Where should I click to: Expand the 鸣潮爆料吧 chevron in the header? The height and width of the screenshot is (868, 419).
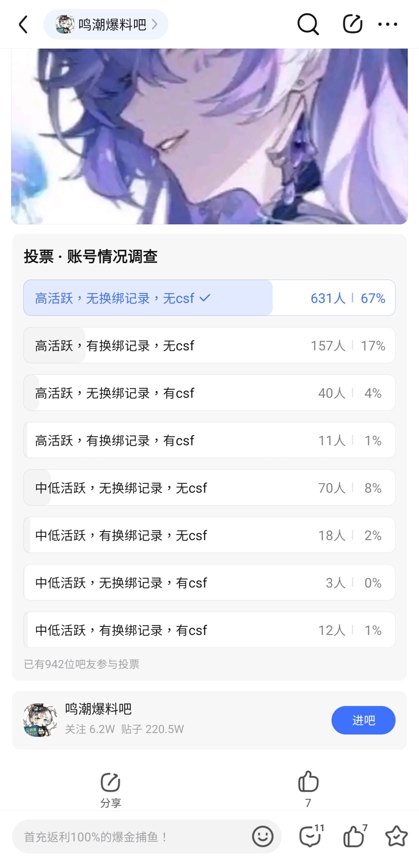(154, 24)
